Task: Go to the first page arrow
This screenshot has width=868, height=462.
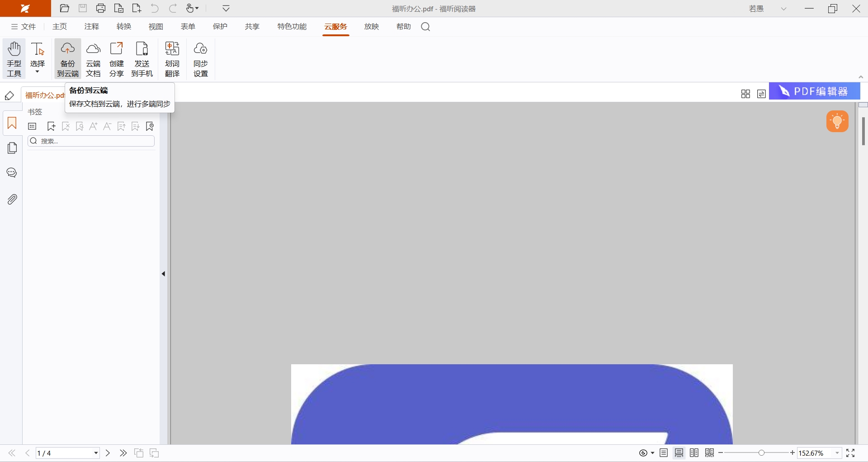Action: 12,453
